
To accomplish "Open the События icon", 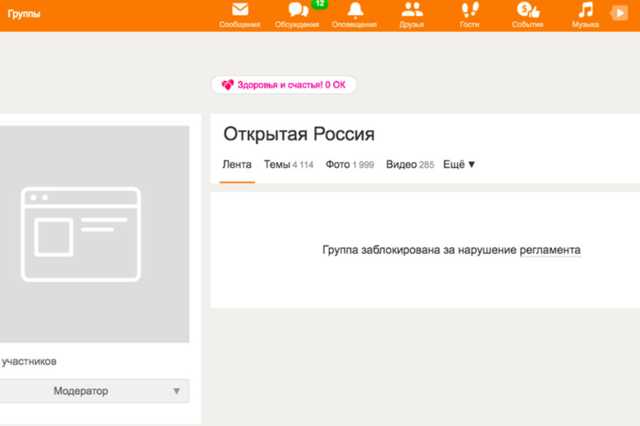I will pos(528,9).
